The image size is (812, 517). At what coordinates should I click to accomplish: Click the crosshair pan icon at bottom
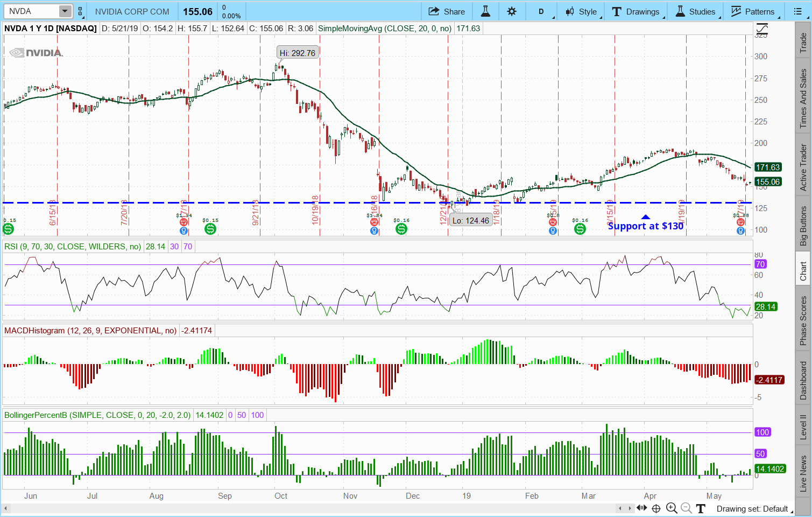click(x=656, y=508)
